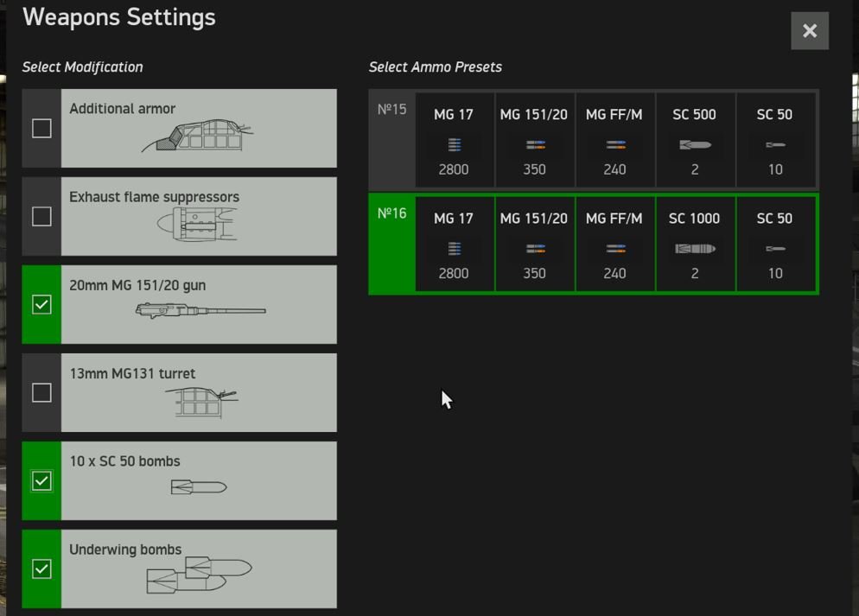This screenshot has width=859, height=616.
Task: Click the MG 17 label in preset №15
Action: point(454,114)
